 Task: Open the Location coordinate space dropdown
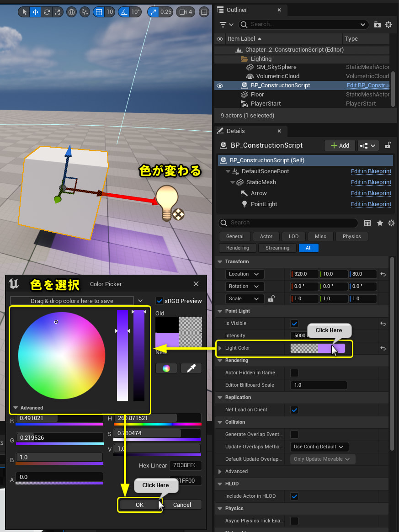click(x=245, y=273)
